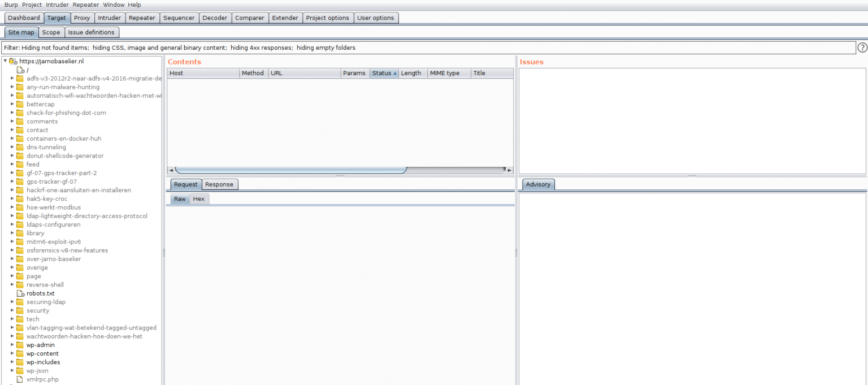Switch to the Proxy tab

point(82,18)
